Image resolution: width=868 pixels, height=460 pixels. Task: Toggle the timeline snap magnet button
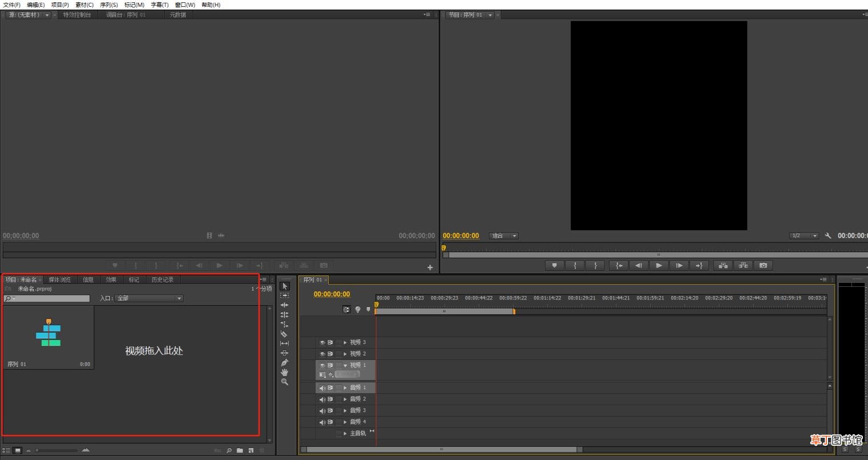point(347,309)
